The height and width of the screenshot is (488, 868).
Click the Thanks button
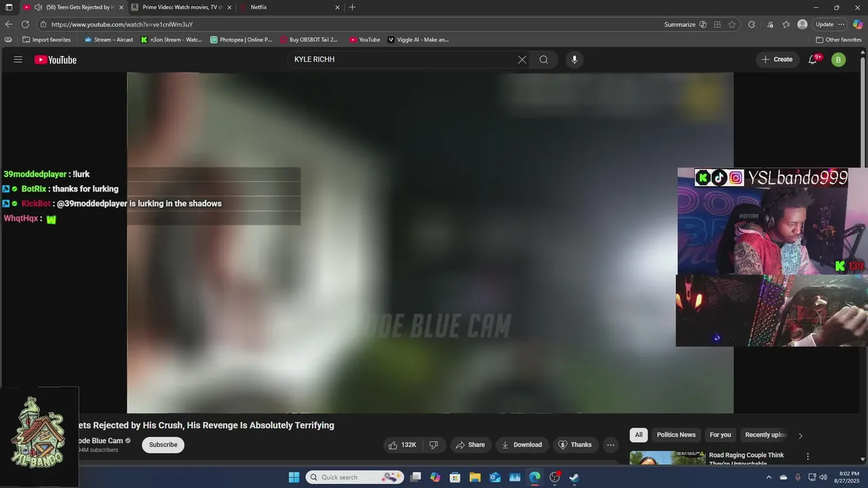(x=575, y=445)
